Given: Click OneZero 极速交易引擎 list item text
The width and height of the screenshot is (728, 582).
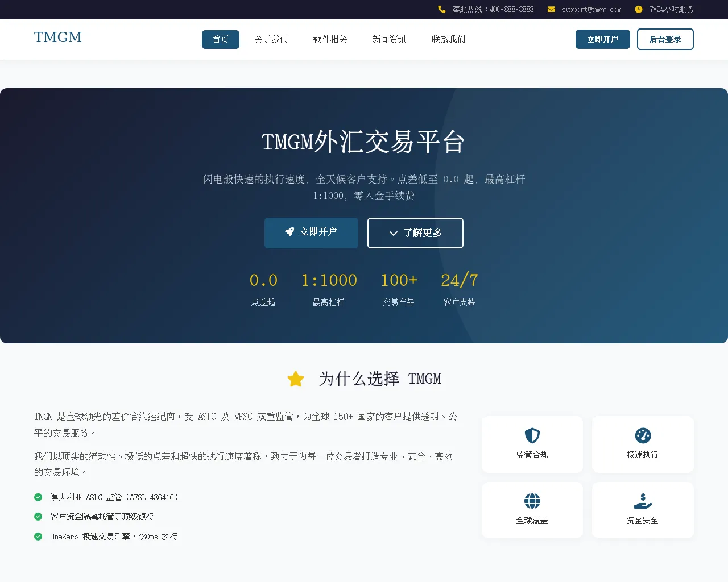Looking at the screenshot, I should click(x=114, y=537).
